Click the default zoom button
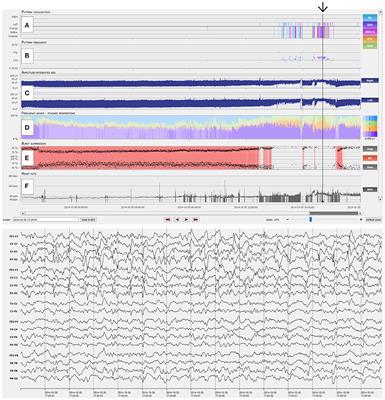 click(x=373, y=220)
